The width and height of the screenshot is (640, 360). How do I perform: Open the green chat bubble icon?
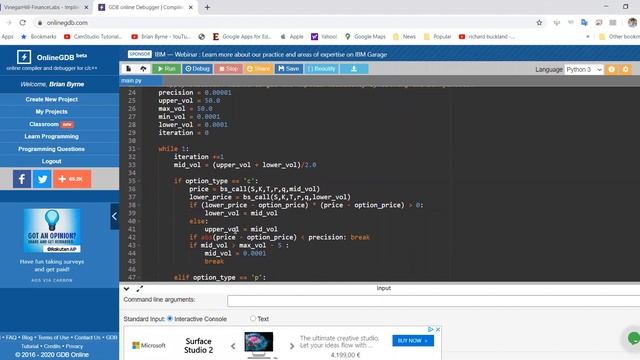tap(633, 338)
